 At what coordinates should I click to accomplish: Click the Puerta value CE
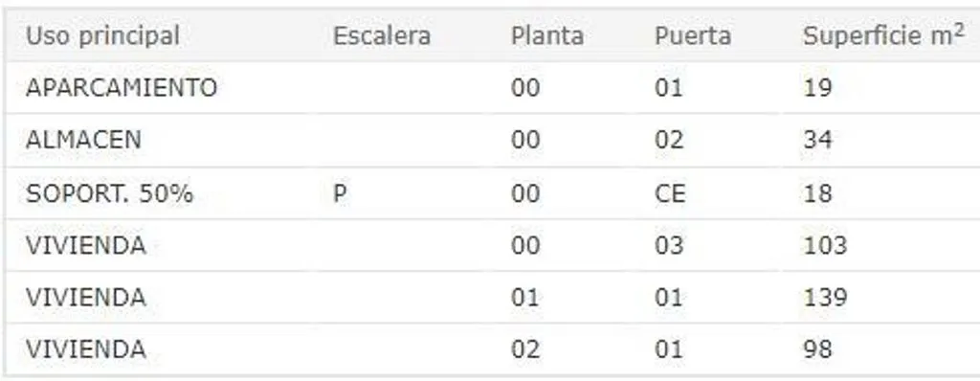click(x=670, y=193)
